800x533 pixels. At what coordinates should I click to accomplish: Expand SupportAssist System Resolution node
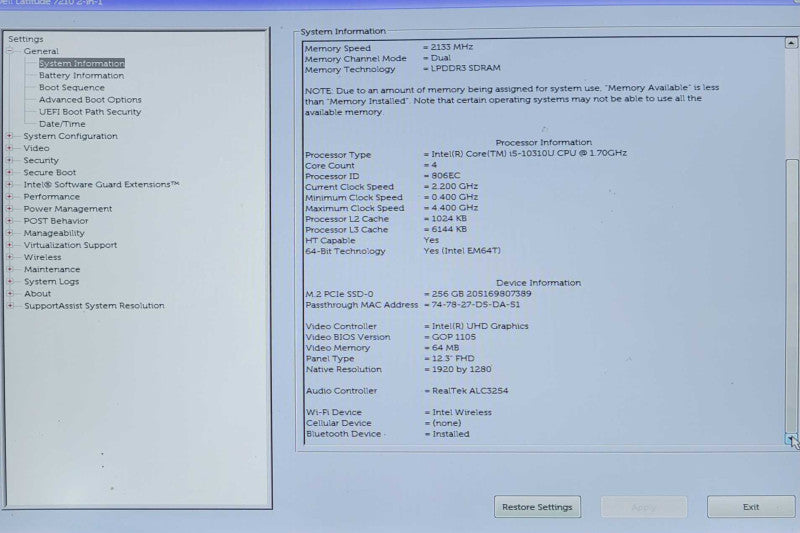point(9,306)
